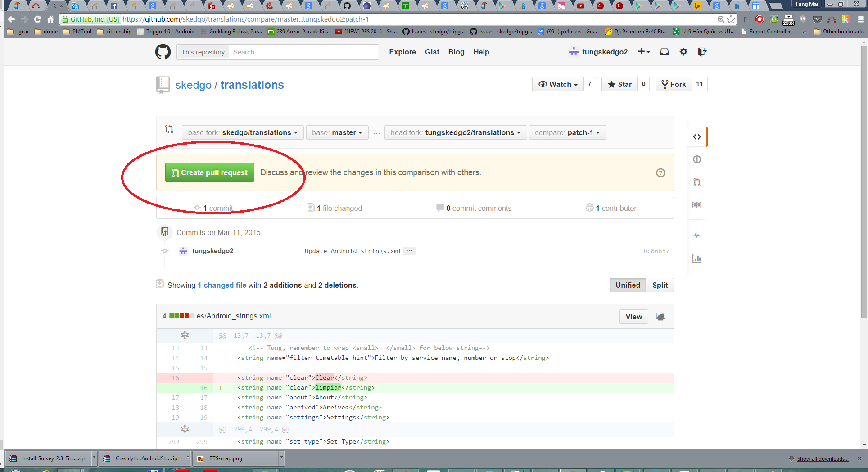This screenshot has height=472, width=868.
Task: Click the repository book icon
Action: tap(163, 85)
